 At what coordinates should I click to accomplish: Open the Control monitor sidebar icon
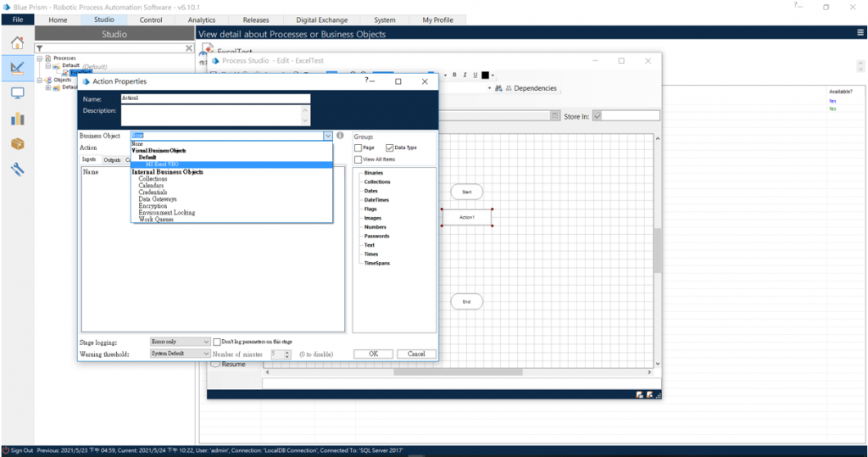click(18, 93)
